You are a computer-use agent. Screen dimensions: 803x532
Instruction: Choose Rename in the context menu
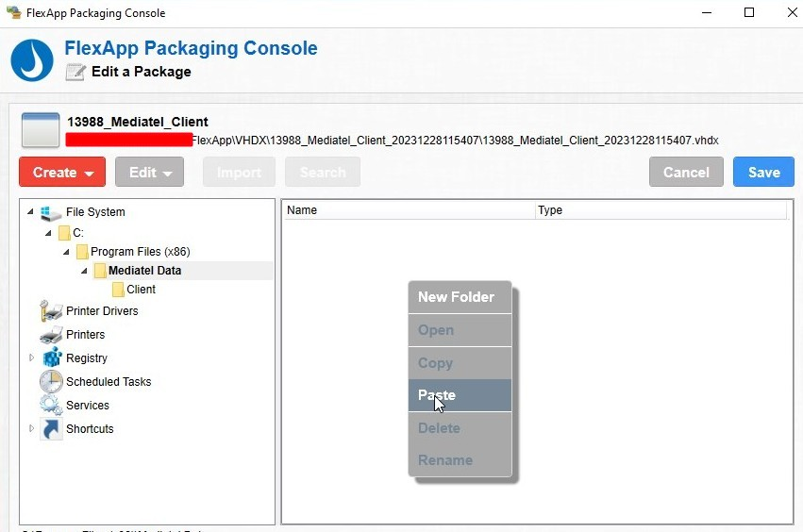[460, 459]
